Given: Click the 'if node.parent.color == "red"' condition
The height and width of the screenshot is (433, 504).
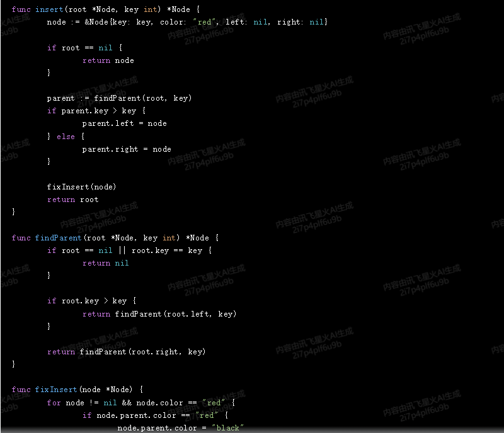Looking at the screenshot, I should point(154,415).
